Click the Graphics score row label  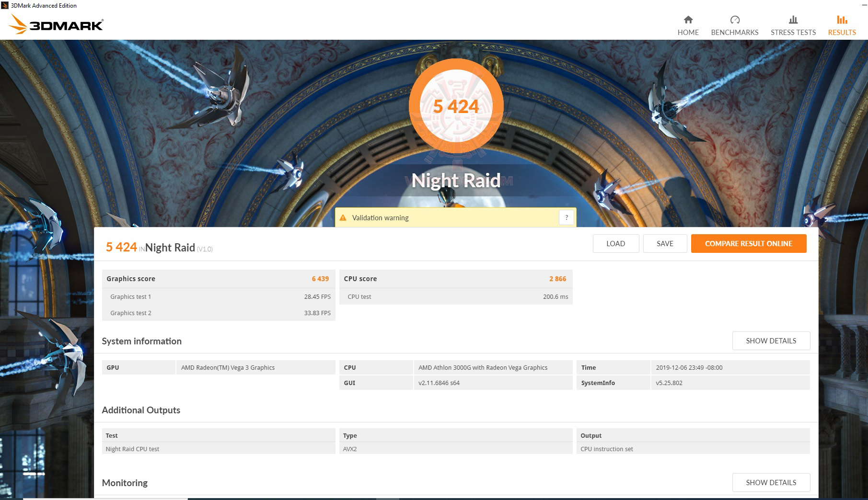[x=131, y=279]
